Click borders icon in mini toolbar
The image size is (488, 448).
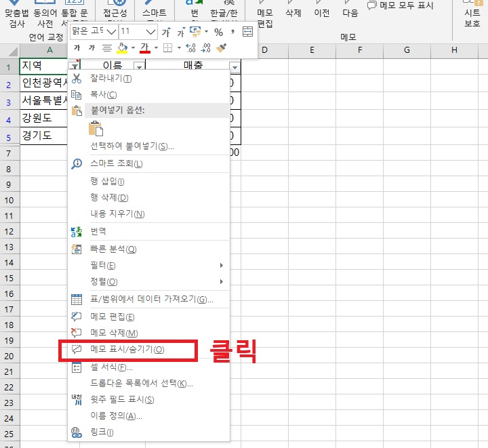point(168,48)
